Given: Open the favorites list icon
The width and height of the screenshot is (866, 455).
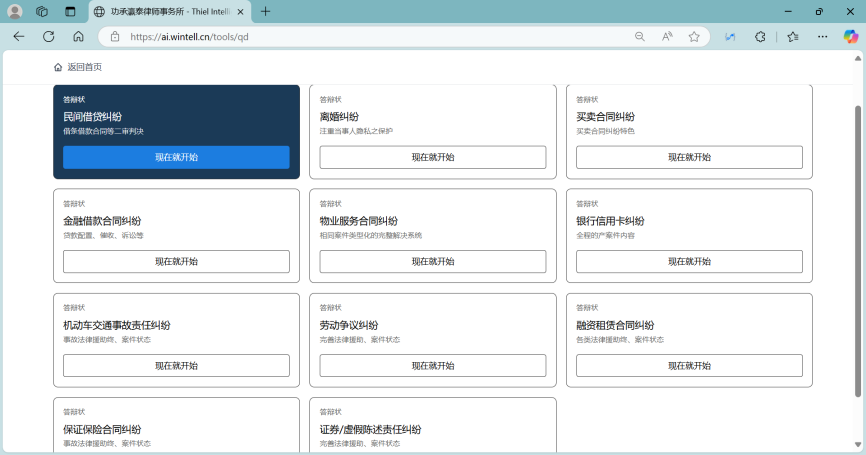Looking at the screenshot, I should (793, 36).
